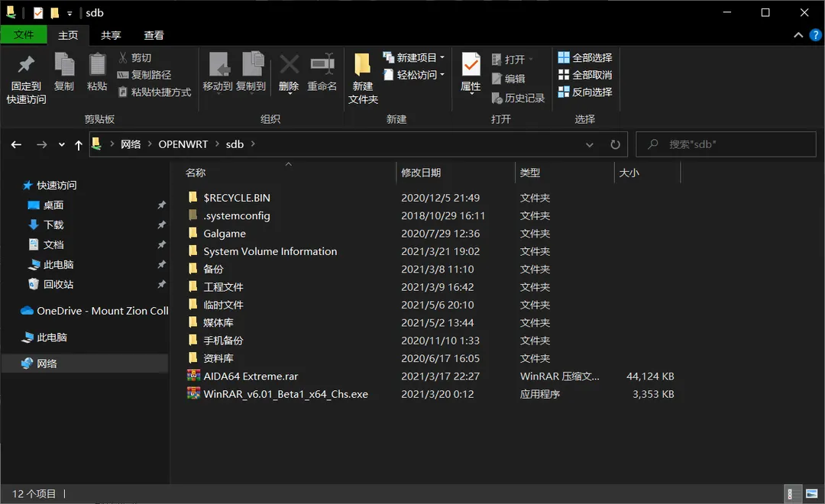Go back with the left arrow
The width and height of the screenshot is (825, 504).
click(16, 144)
